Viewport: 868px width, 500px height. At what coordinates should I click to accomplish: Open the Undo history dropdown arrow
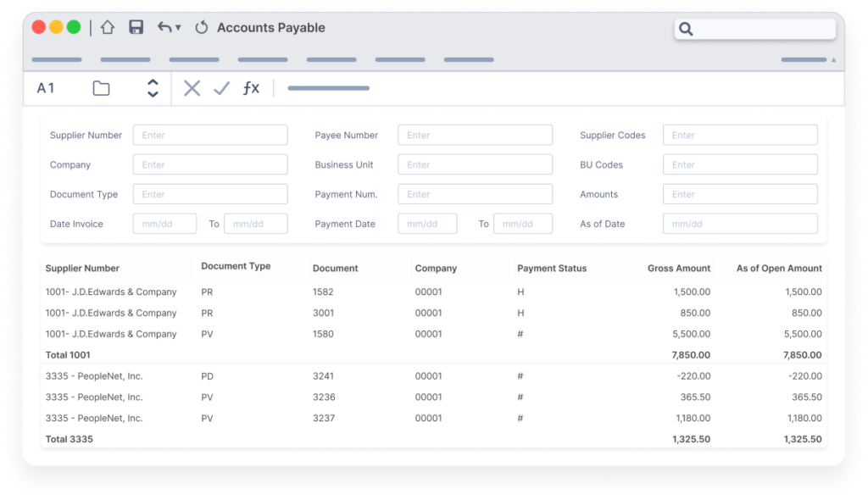[176, 28]
